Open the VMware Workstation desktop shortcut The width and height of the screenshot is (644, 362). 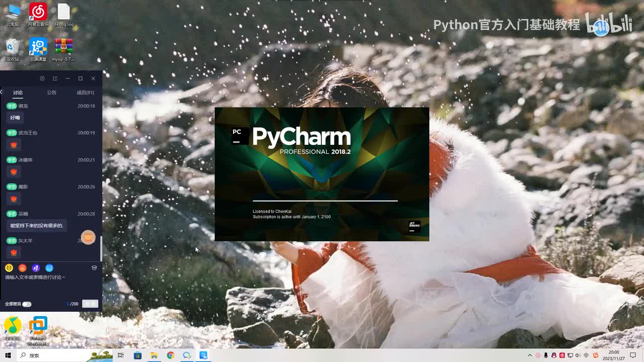38,331
